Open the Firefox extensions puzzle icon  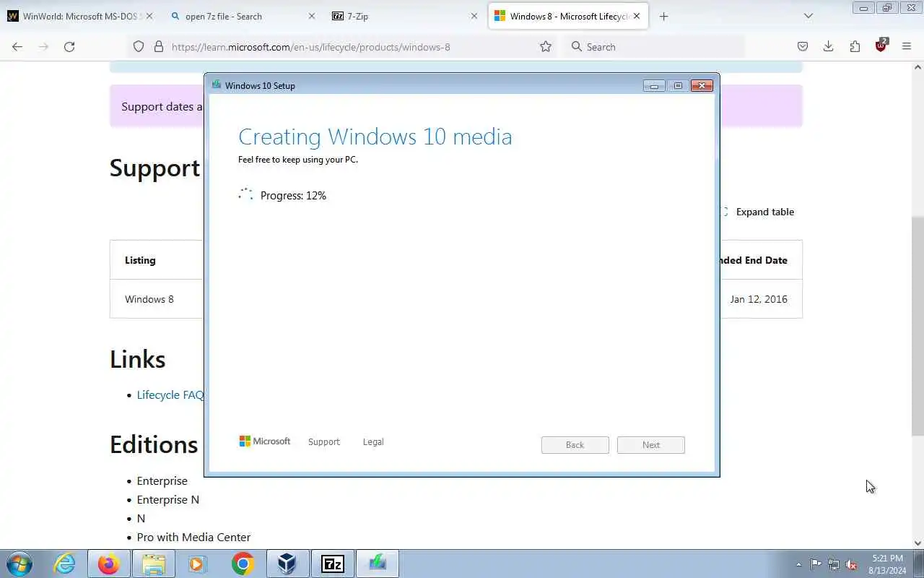pyautogui.click(x=855, y=46)
